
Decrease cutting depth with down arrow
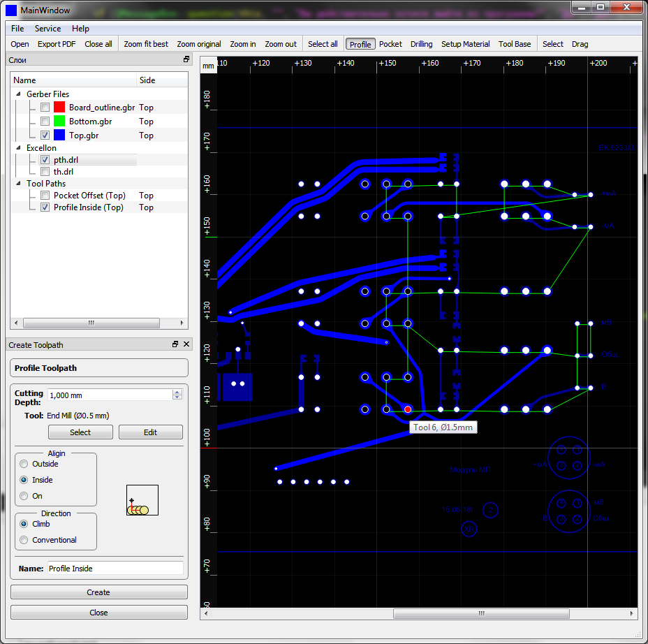click(x=177, y=397)
